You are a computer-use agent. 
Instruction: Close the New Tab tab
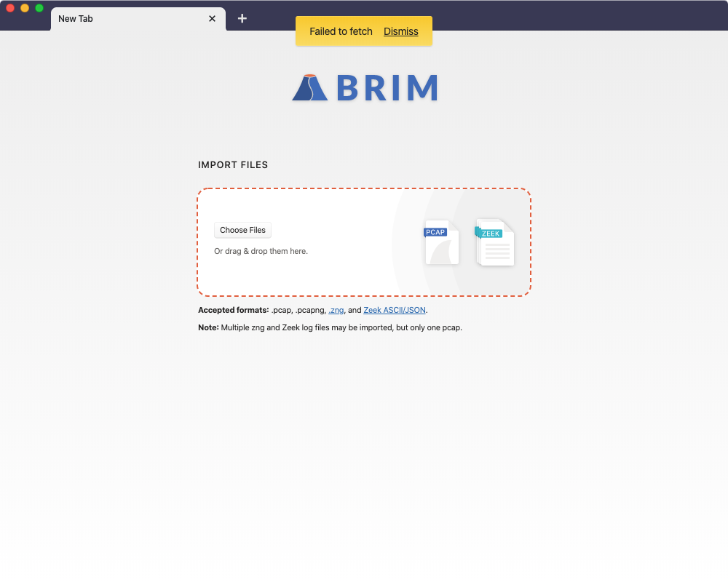[212, 18]
